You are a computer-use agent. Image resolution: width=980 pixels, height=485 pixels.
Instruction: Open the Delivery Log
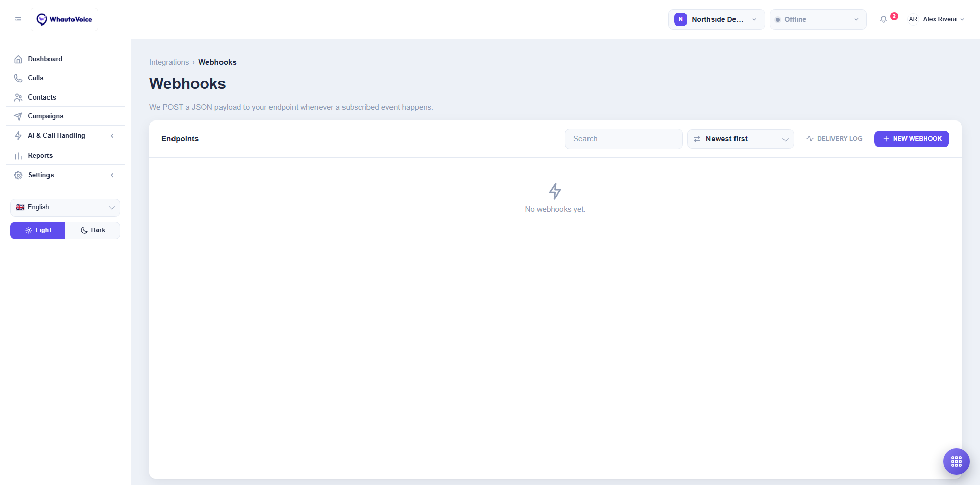(x=835, y=139)
